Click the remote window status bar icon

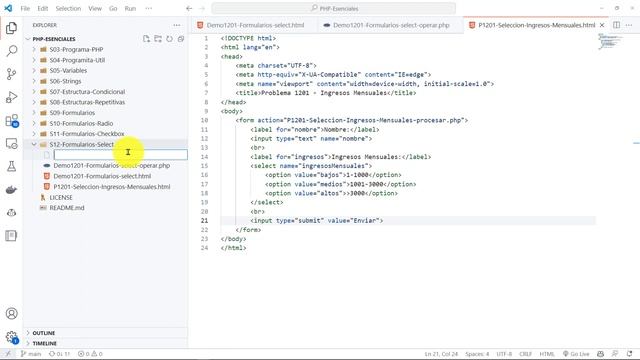8,354
